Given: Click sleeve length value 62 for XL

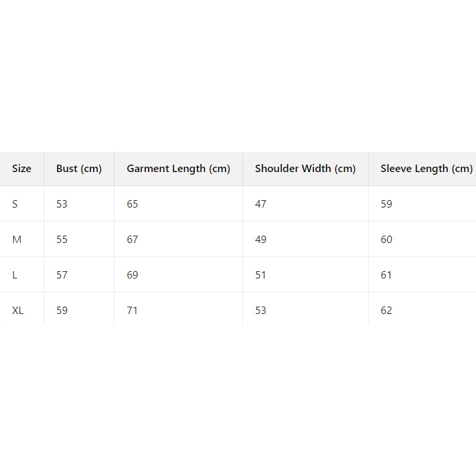Looking at the screenshot, I should point(386,311).
